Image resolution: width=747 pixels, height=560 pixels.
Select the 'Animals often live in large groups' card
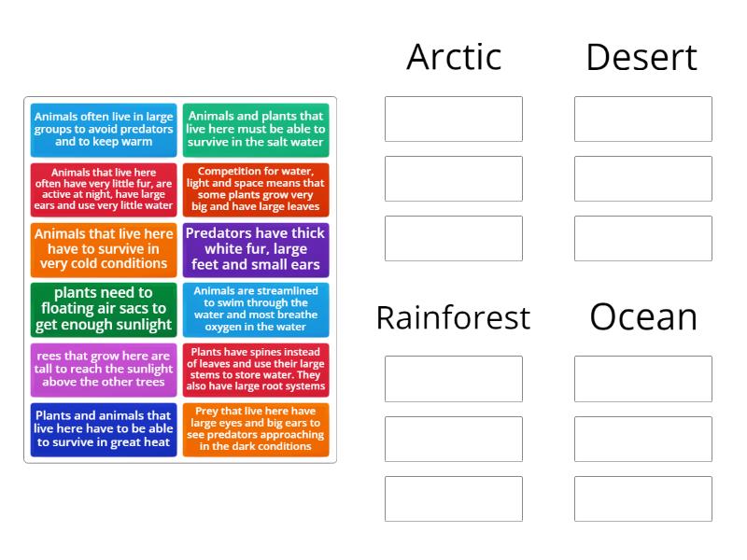coord(104,130)
